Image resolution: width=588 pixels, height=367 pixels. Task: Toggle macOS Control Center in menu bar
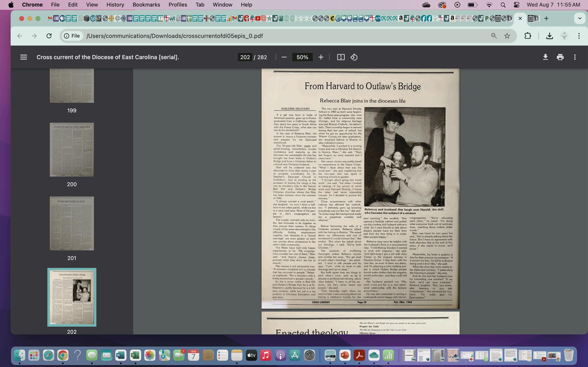click(x=517, y=5)
